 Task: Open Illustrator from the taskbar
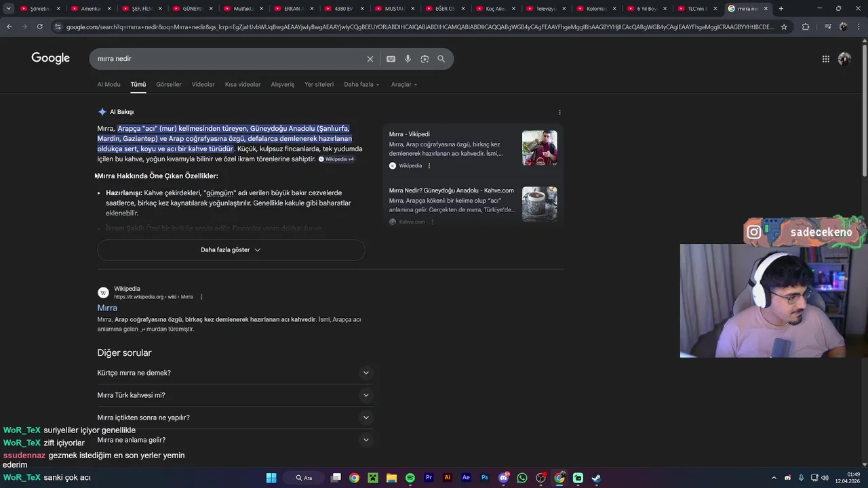[x=447, y=478]
